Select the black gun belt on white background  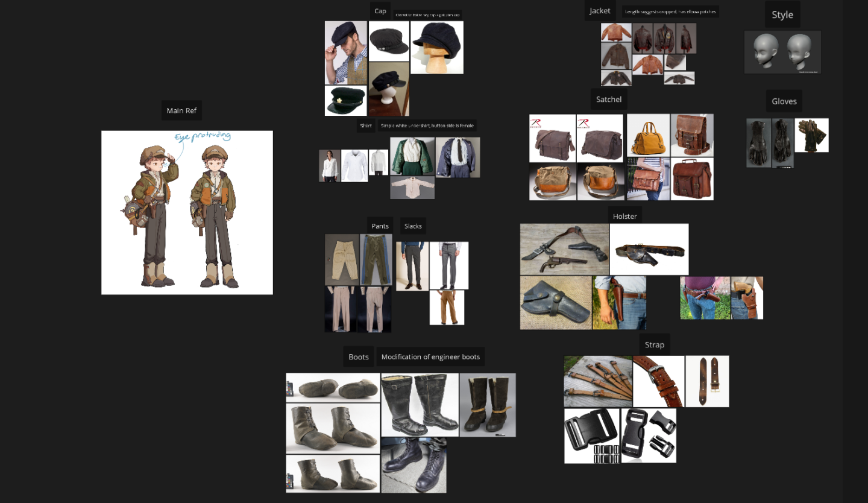pos(649,250)
